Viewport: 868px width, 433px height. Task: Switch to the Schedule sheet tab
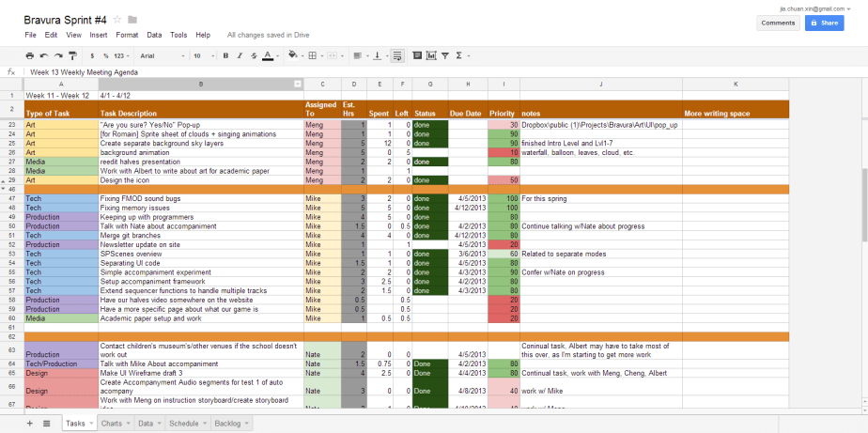point(185,424)
